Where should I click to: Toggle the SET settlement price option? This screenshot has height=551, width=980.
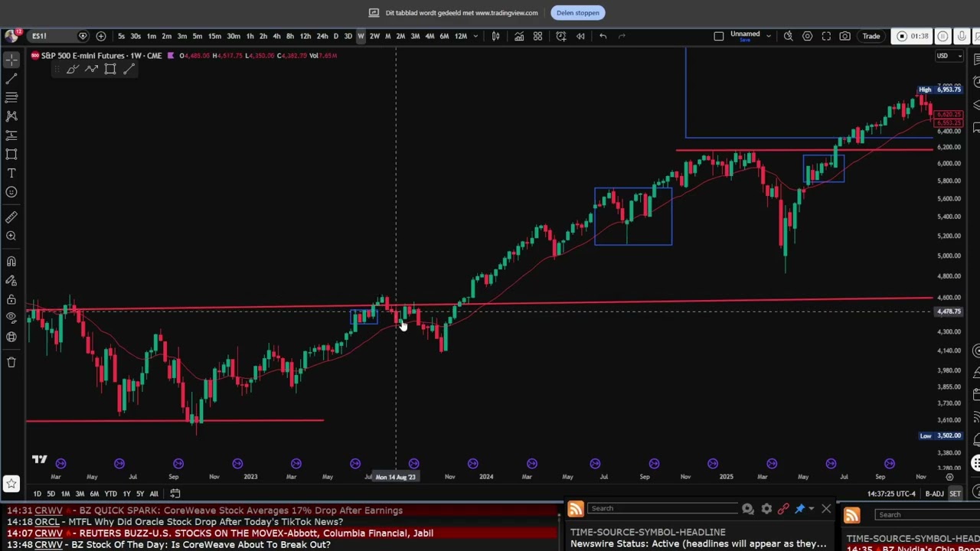[955, 494]
